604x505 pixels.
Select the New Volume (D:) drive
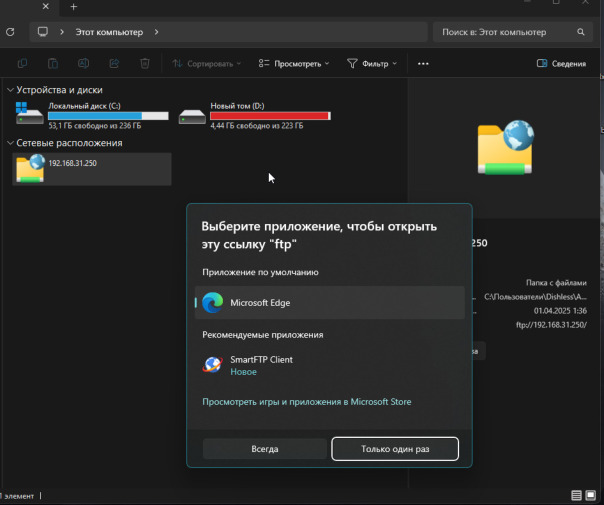click(x=255, y=116)
